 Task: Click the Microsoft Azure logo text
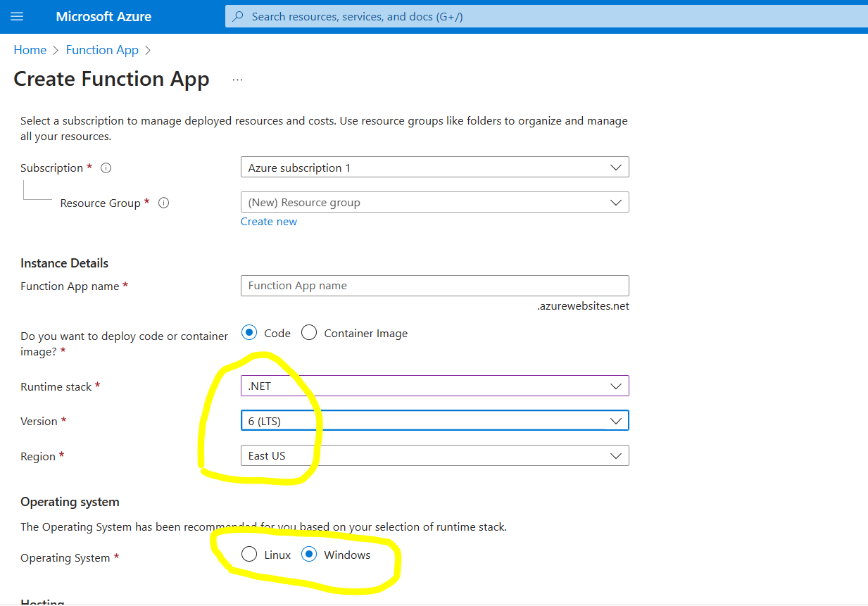pyautogui.click(x=103, y=16)
